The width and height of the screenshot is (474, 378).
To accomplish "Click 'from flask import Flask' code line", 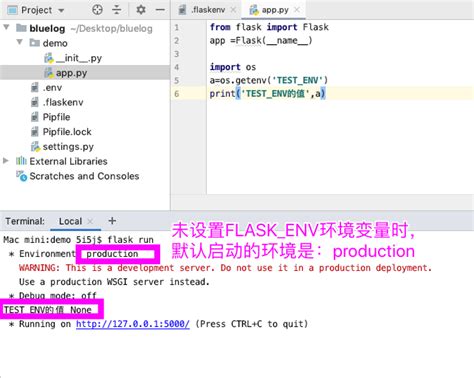I will (269, 27).
